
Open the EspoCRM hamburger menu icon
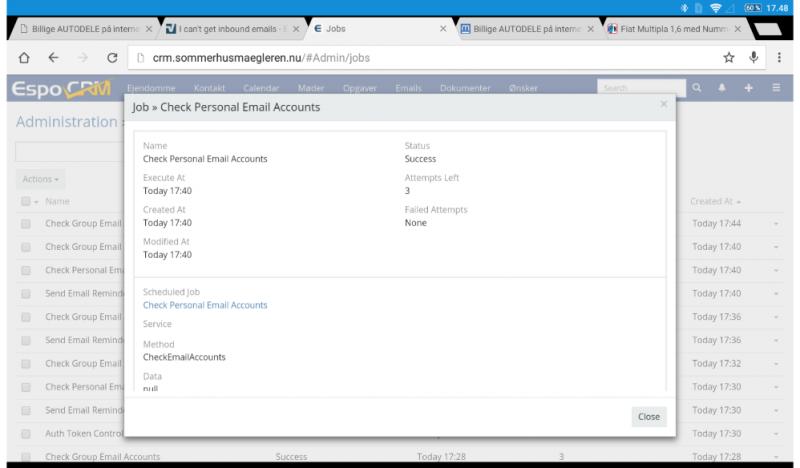[x=776, y=88]
